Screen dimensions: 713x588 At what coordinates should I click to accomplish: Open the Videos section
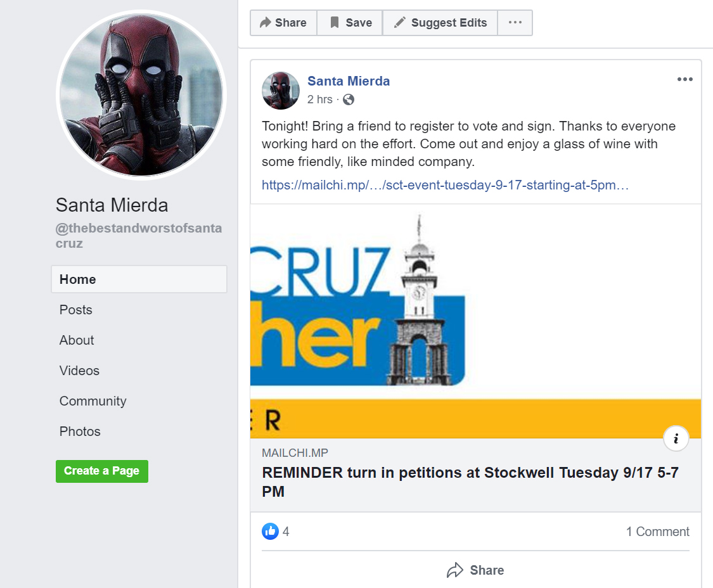79,371
